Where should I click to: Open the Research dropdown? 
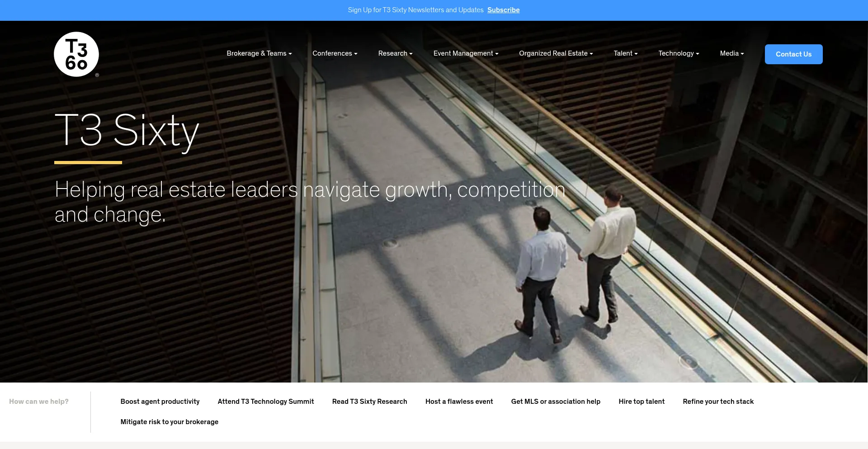pyautogui.click(x=396, y=53)
